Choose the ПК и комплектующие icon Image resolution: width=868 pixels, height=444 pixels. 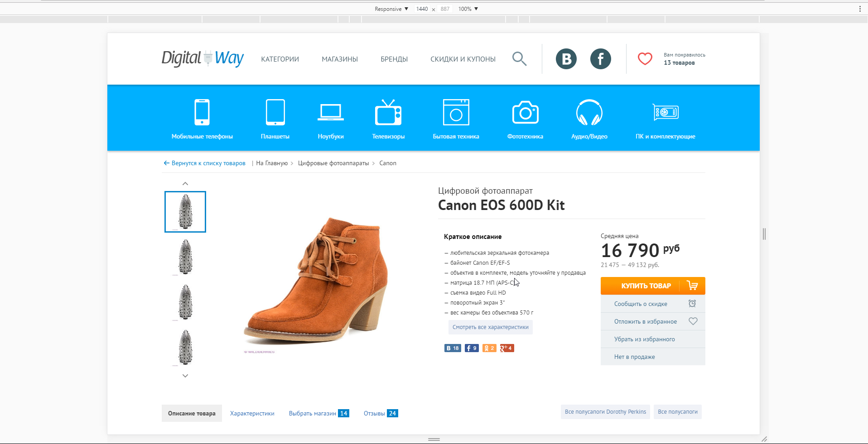tap(665, 112)
